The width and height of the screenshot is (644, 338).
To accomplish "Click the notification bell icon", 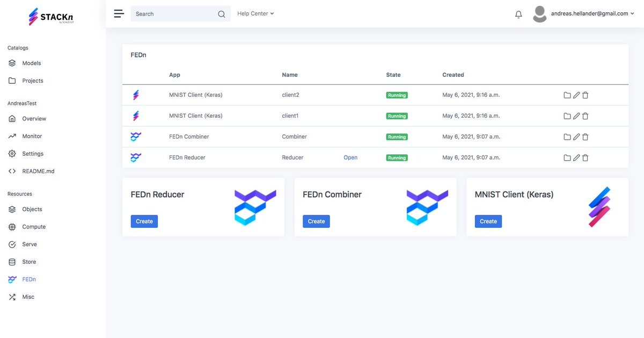I will 518,14.
